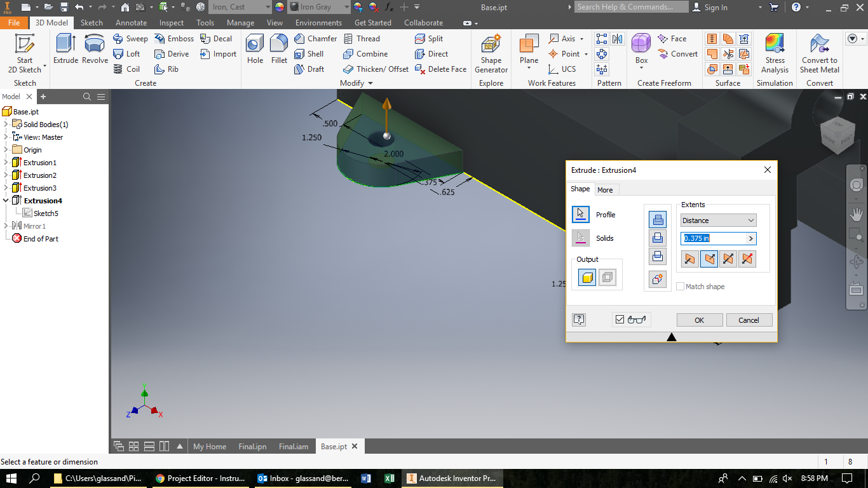Toggle the preview checkbox with glasses

tap(620, 320)
